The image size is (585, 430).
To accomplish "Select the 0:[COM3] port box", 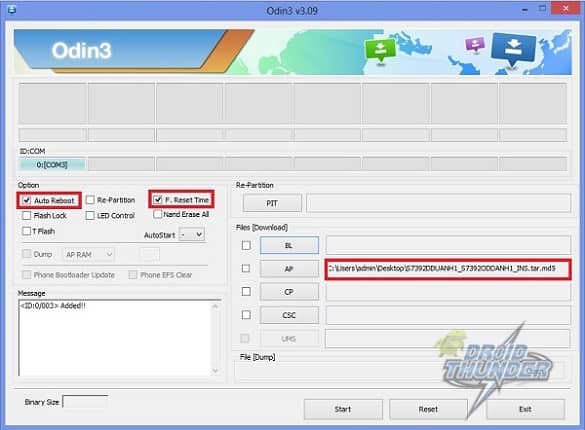I will click(x=53, y=164).
